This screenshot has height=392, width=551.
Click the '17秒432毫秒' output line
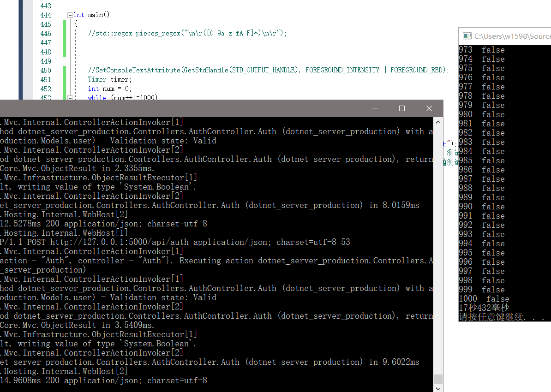click(484, 308)
